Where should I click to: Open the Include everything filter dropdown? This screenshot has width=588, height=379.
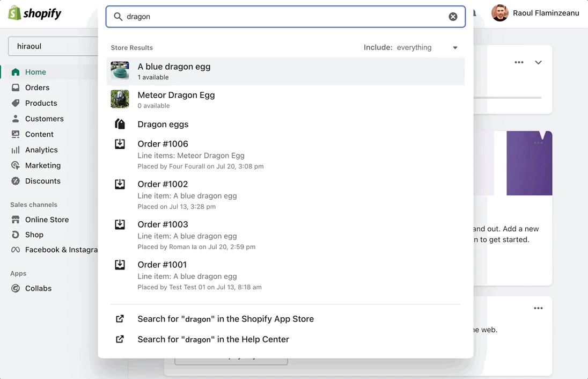[410, 48]
